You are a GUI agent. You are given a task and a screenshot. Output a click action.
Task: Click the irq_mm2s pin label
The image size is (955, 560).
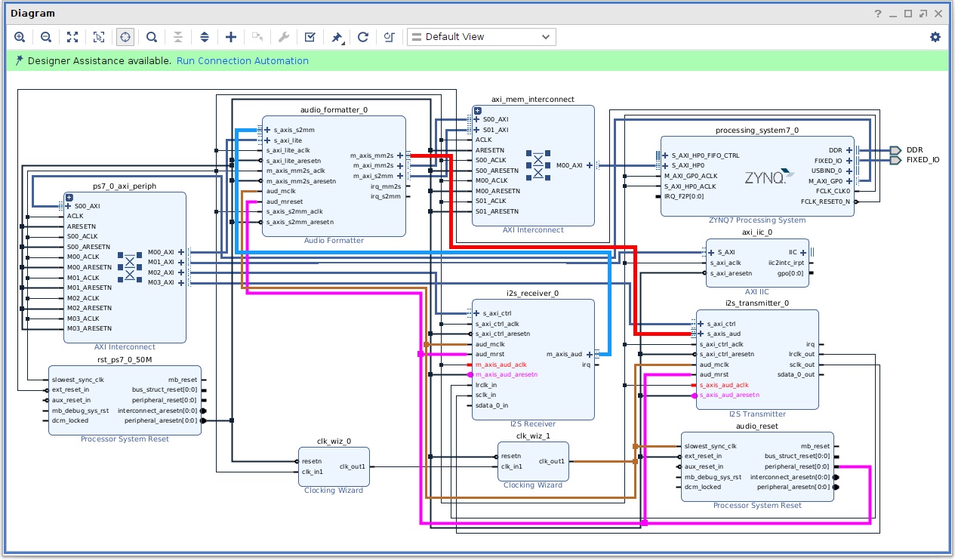coord(385,186)
